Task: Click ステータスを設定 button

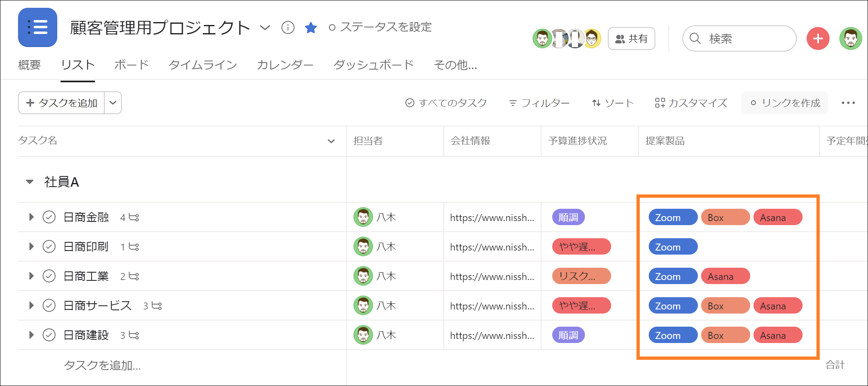Action: tap(380, 27)
